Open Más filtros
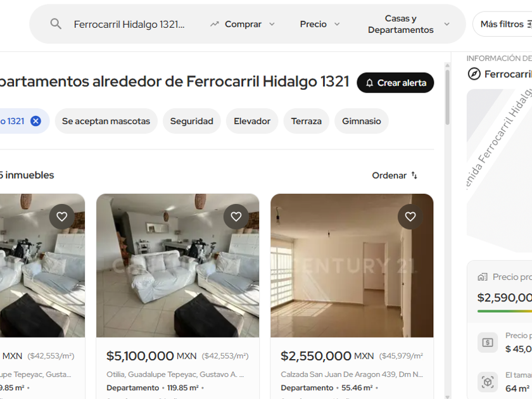 (504, 24)
